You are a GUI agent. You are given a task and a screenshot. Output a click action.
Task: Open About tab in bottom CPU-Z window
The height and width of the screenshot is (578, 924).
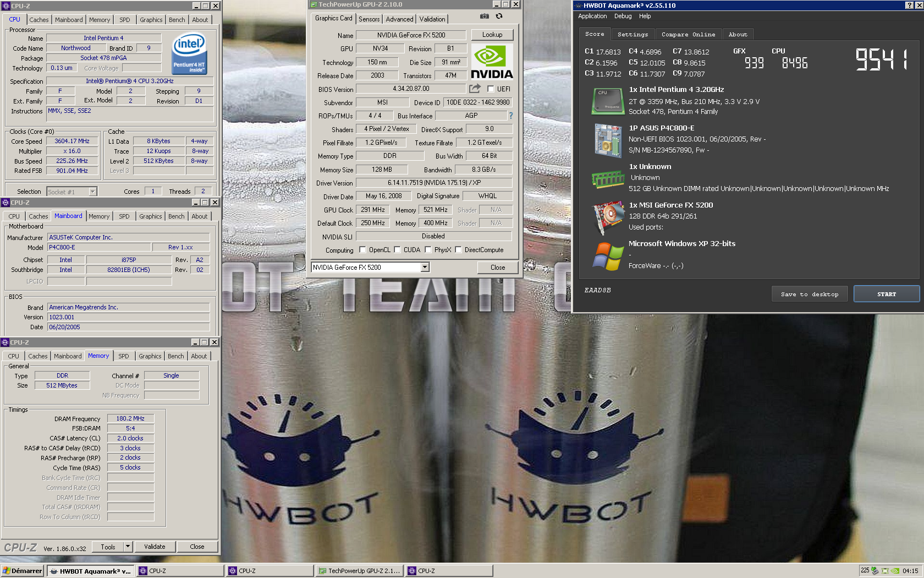tap(199, 356)
